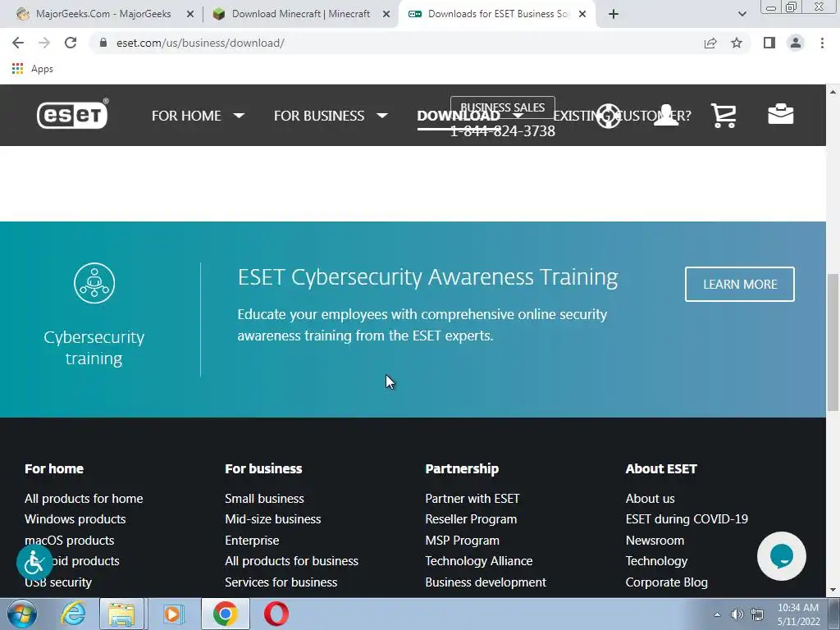
Task: Click the lifebuoy support icon
Action: [x=609, y=116]
